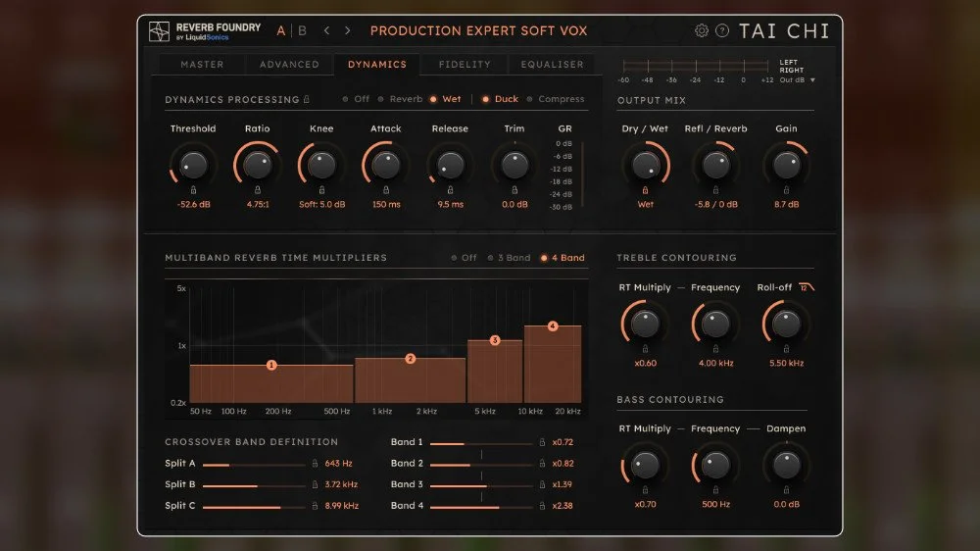Select preset slot A

(x=281, y=30)
